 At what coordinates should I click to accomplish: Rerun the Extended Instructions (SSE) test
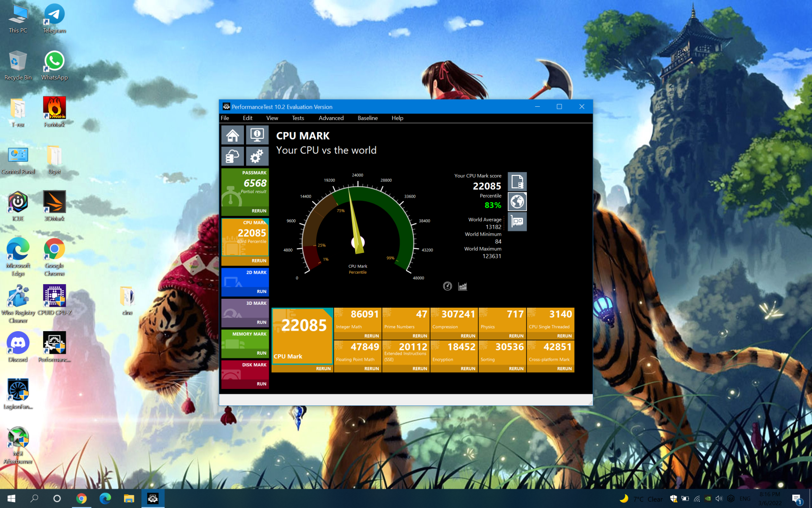tap(420, 369)
